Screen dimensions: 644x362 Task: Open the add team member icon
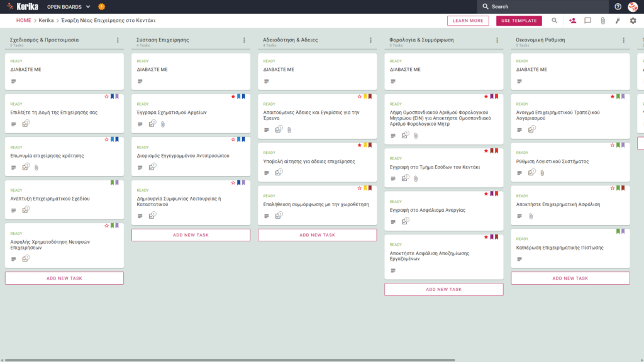(572, 21)
